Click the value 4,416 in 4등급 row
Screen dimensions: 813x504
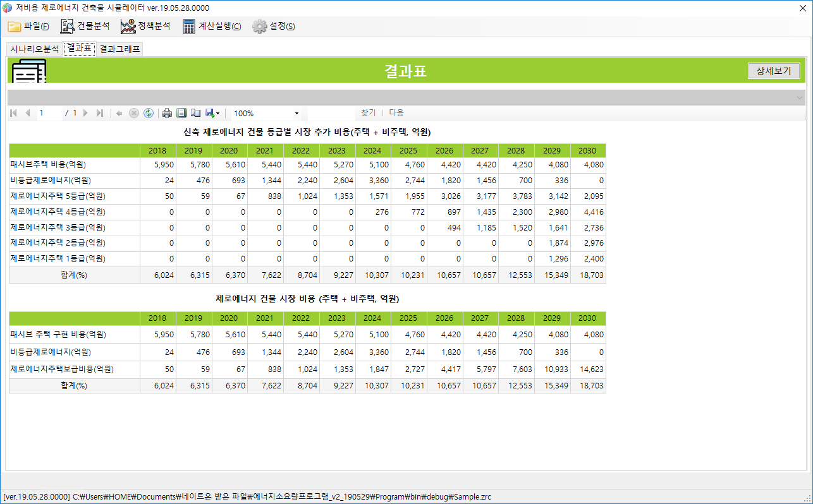click(x=594, y=212)
